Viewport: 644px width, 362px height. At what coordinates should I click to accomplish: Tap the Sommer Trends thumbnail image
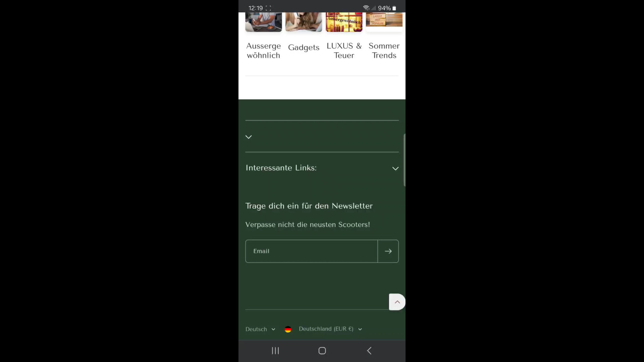click(x=384, y=20)
